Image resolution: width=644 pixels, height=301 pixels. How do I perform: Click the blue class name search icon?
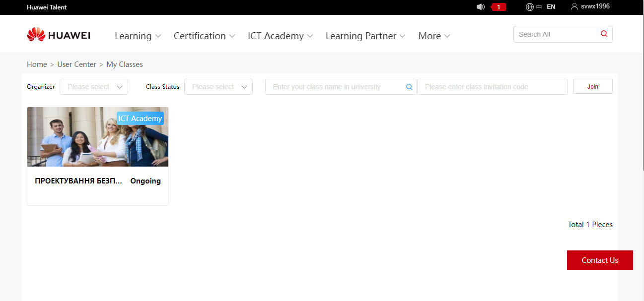pyautogui.click(x=409, y=87)
